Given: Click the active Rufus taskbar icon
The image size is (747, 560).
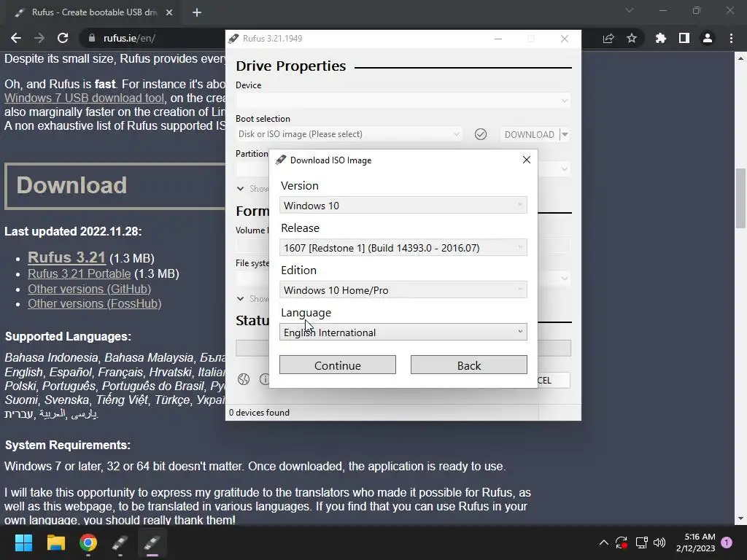Looking at the screenshot, I should point(152,542).
